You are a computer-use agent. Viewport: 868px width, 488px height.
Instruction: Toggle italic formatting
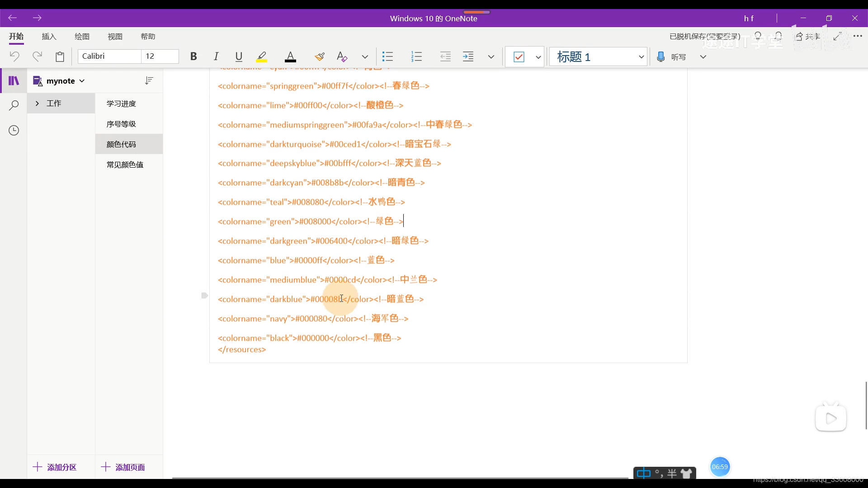click(x=216, y=56)
